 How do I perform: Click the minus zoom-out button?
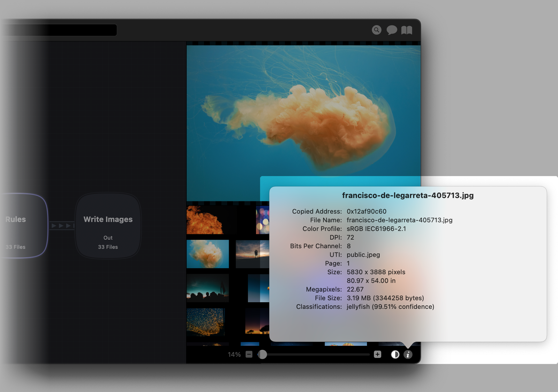pyautogui.click(x=249, y=354)
